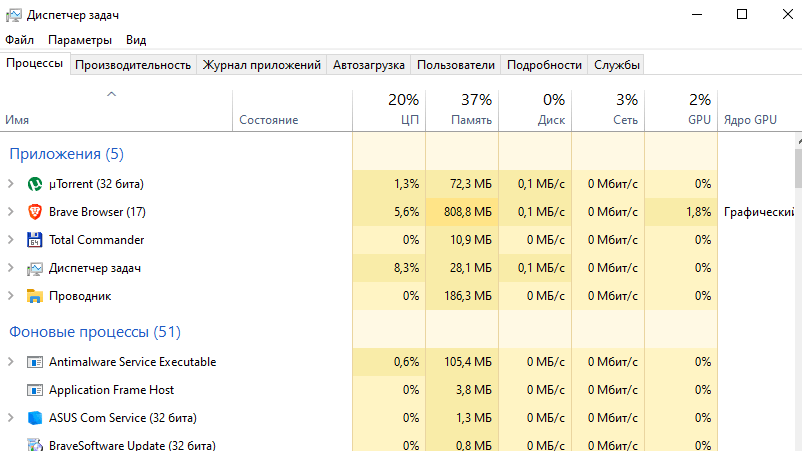Click the ASUS Com Service icon
The width and height of the screenshot is (802, 451).
coord(35,418)
